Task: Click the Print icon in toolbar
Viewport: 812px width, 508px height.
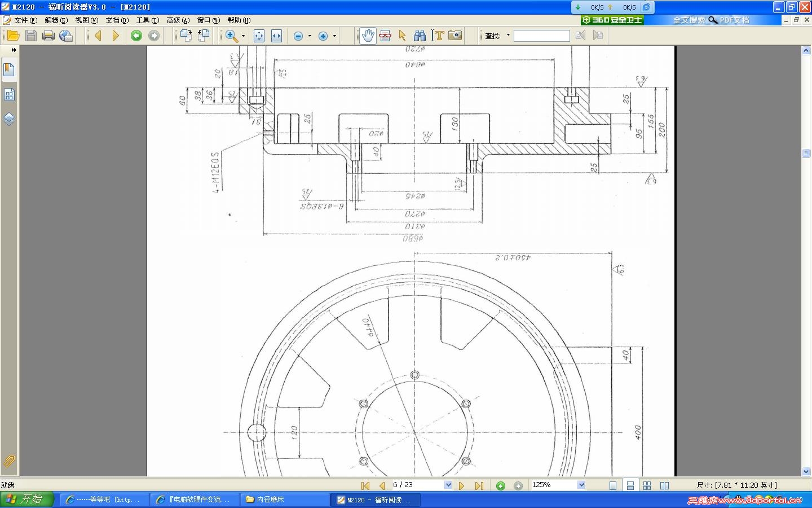Action: coord(48,36)
